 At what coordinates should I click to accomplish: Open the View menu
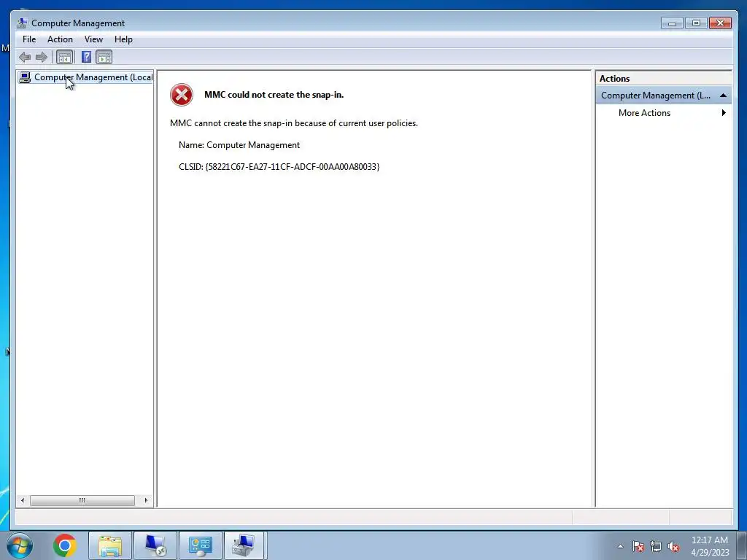click(x=93, y=39)
